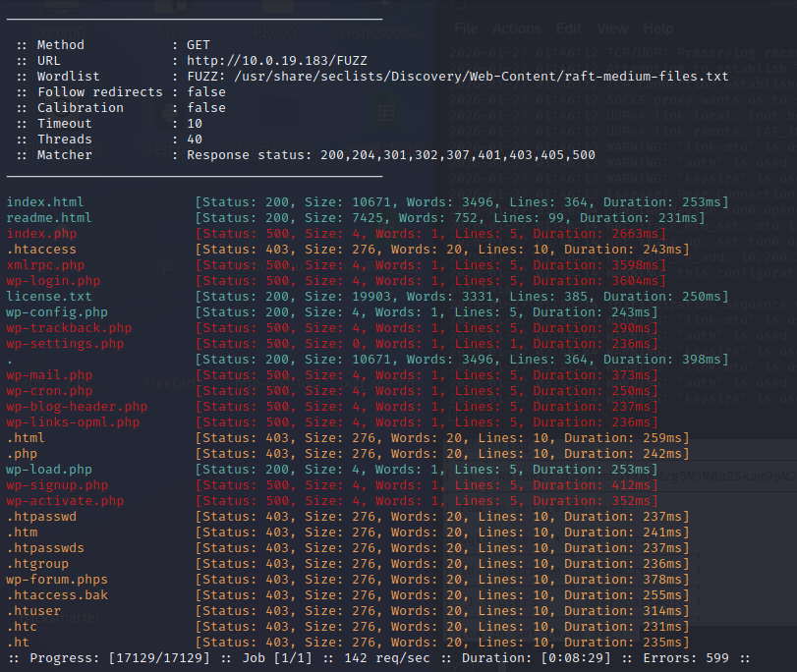The width and height of the screenshot is (797, 672).
Task: Click the index.html result entry
Action: 45,202
